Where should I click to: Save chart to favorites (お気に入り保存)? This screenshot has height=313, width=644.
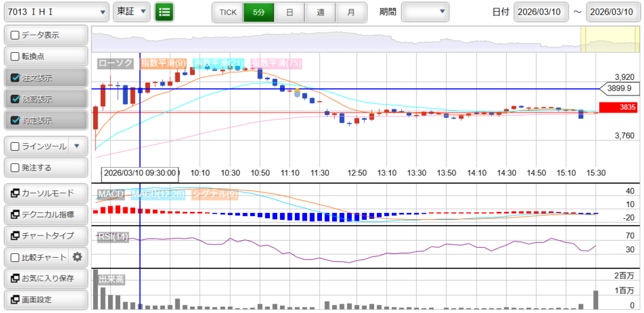[45, 278]
